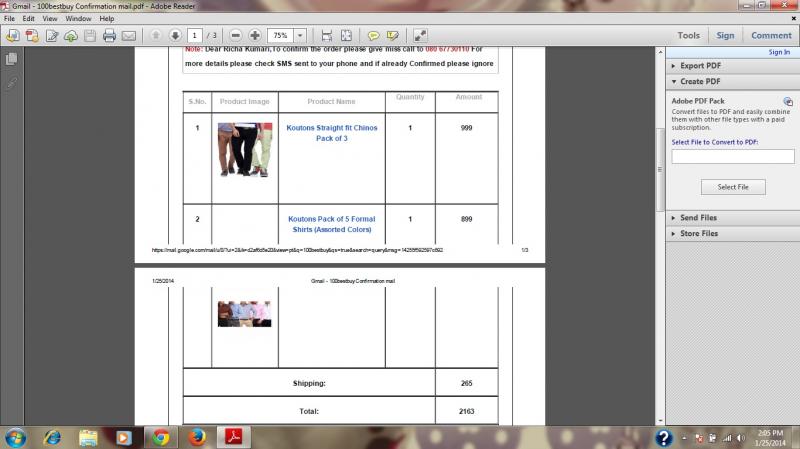Expand the Send Files section
800x449 pixels.
click(x=733, y=218)
